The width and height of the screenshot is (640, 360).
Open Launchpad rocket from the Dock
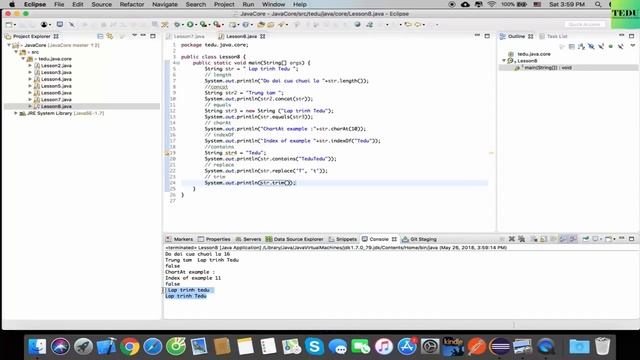click(x=83, y=347)
